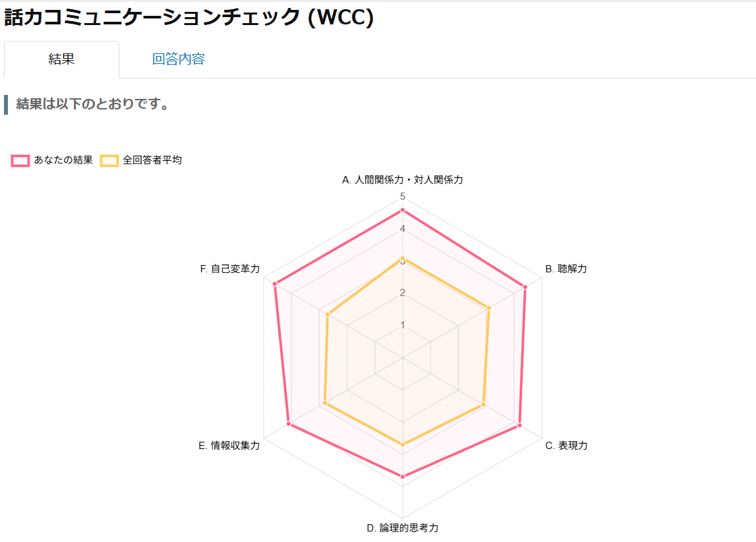The width and height of the screenshot is (756, 542).
Task: Click the pink data point for D. 論理的思考力
Action: point(403,476)
